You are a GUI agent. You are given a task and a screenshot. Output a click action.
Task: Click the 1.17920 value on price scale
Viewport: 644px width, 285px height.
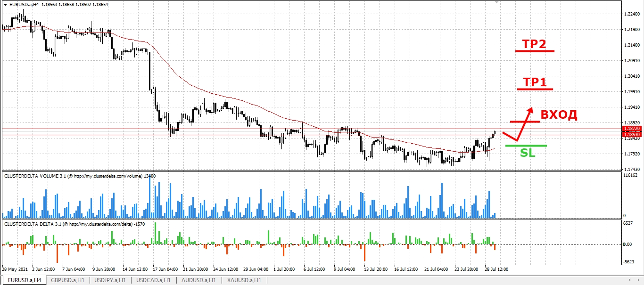(x=631, y=154)
